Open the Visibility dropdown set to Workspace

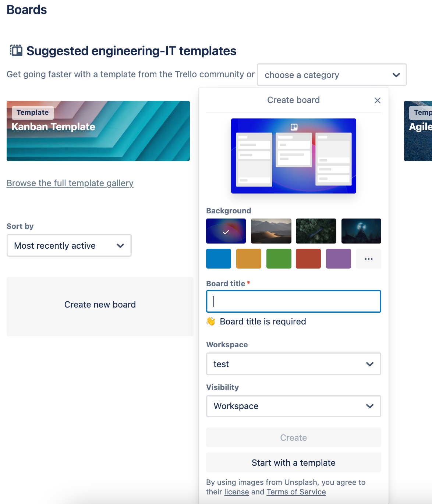294,406
